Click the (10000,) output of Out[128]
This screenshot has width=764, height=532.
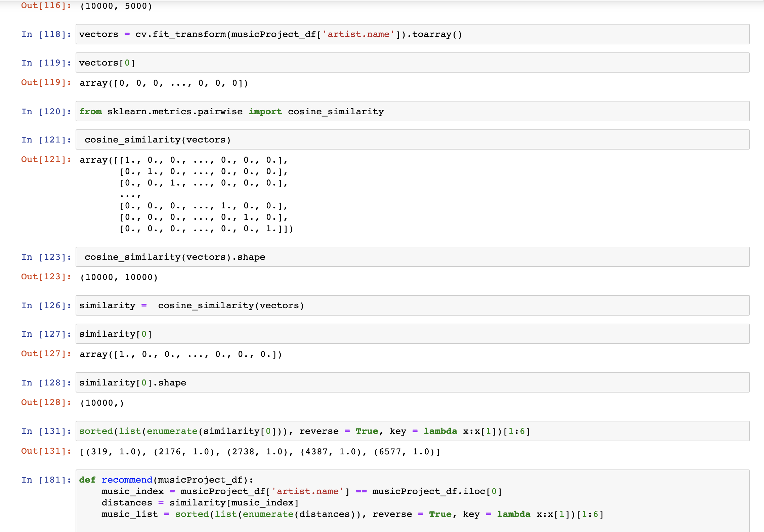pos(102,403)
